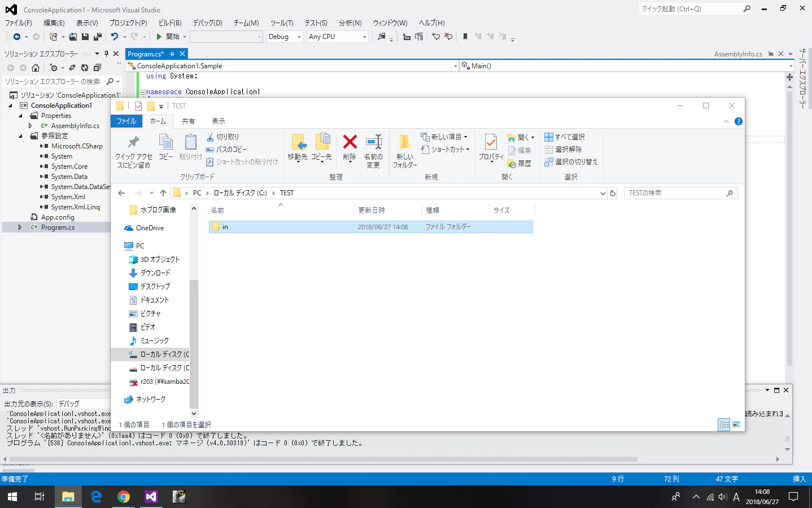Click the 更新日時 column header
The height and width of the screenshot is (508, 812).
388,211
